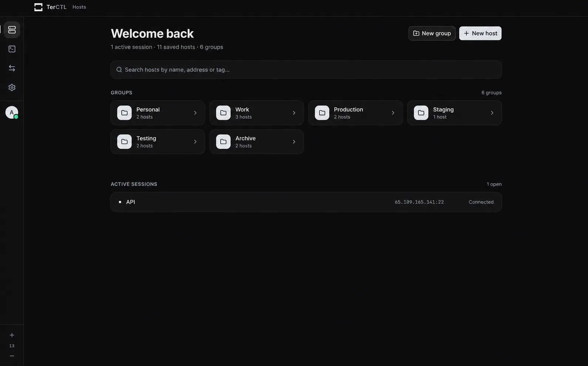This screenshot has height=366, width=588.
Task: Click the Hosts breadcrumb in top bar
Action: click(79, 7)
